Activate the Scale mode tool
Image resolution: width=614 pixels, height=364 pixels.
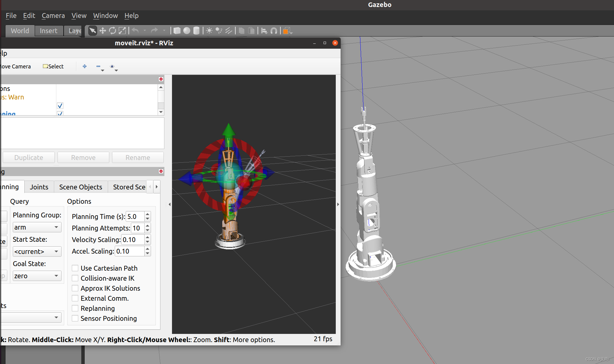122,31
